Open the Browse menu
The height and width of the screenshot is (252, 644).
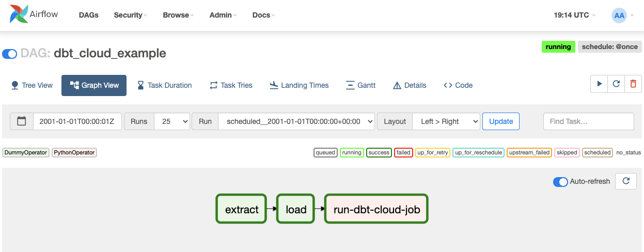pyautogui.click(x=178, y=15)
